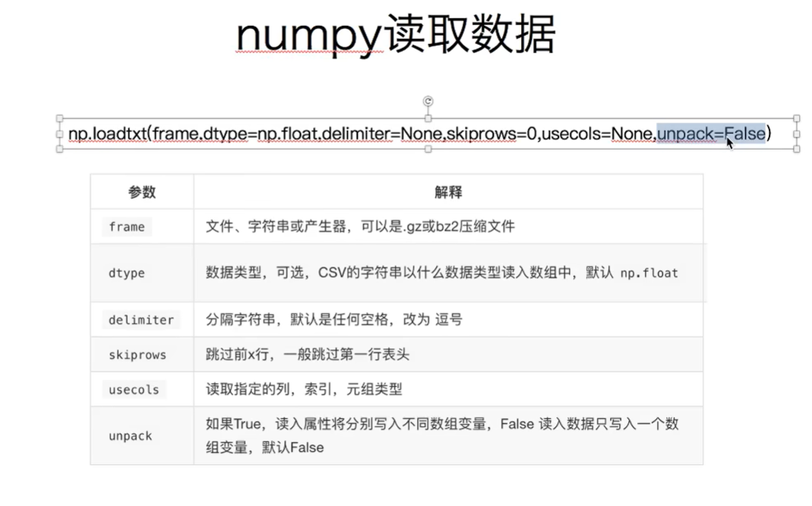The height and width of the screenshot is (506, 812).
Task: Click the rotation handle above the text box
Action: [x=428, y=101]
